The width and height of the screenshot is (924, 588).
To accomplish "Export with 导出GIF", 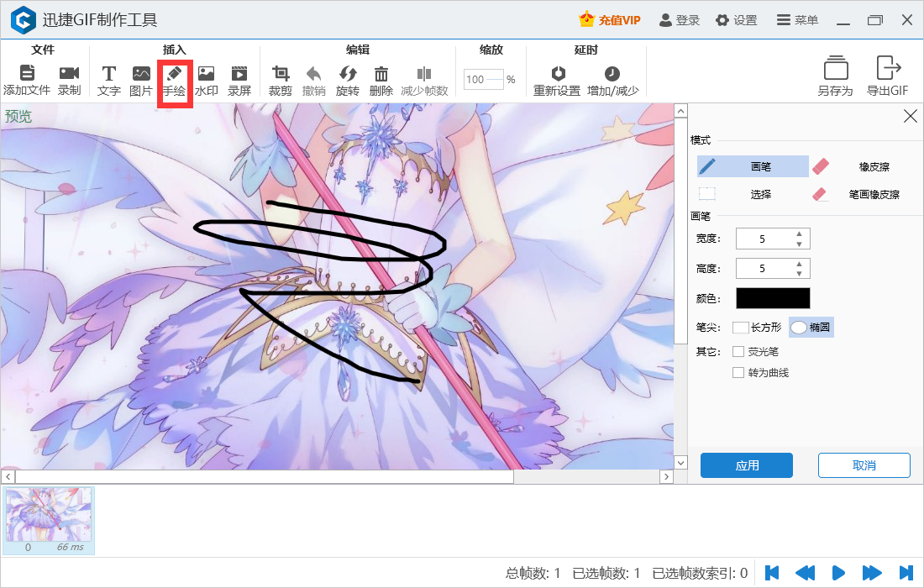I will (888, 76).
